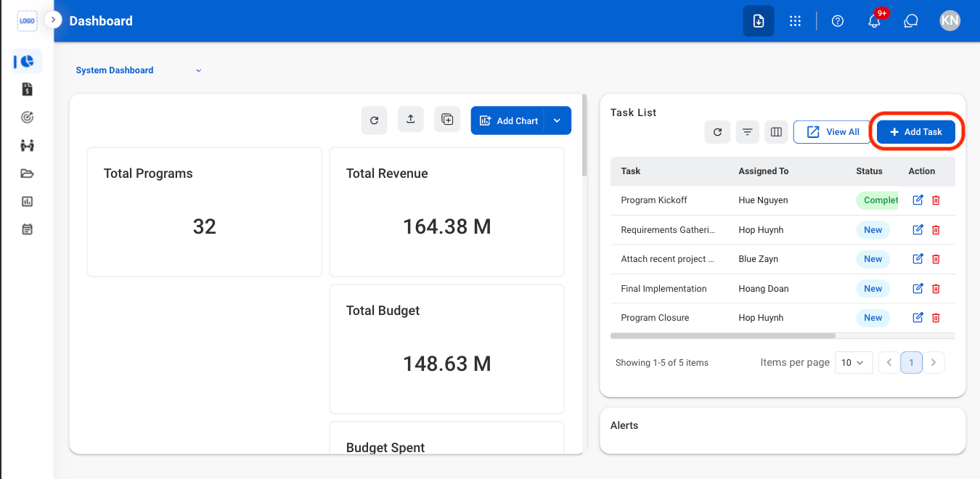Open the Total Budget card
This screenshot has height=479, width=980.
[x=447, y=349]
